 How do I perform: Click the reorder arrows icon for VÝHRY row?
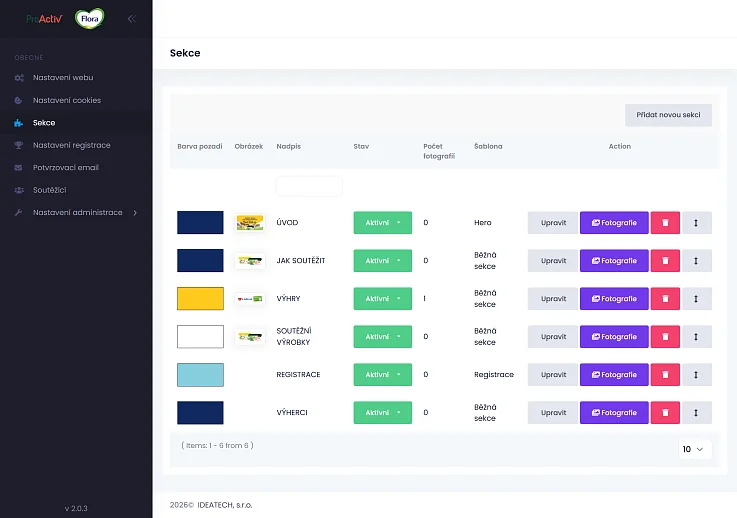[696, 299]
